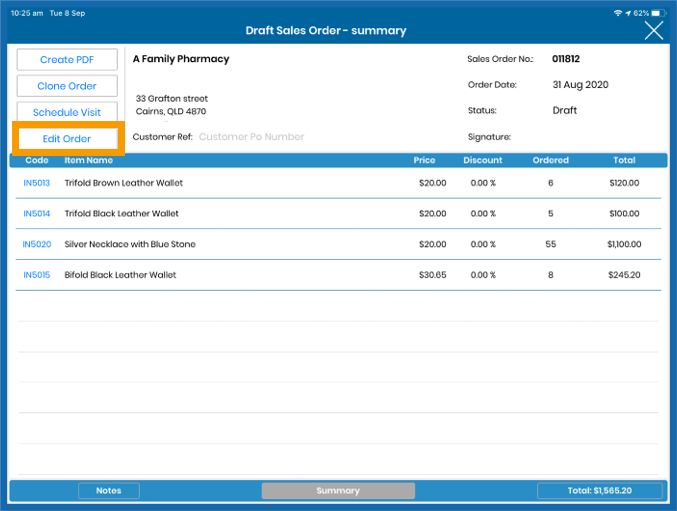This screenshot has height=511, width=677.
Task: Close the Draft Sales Order summary
Action: pyautogui.click(x=653, y=31)
